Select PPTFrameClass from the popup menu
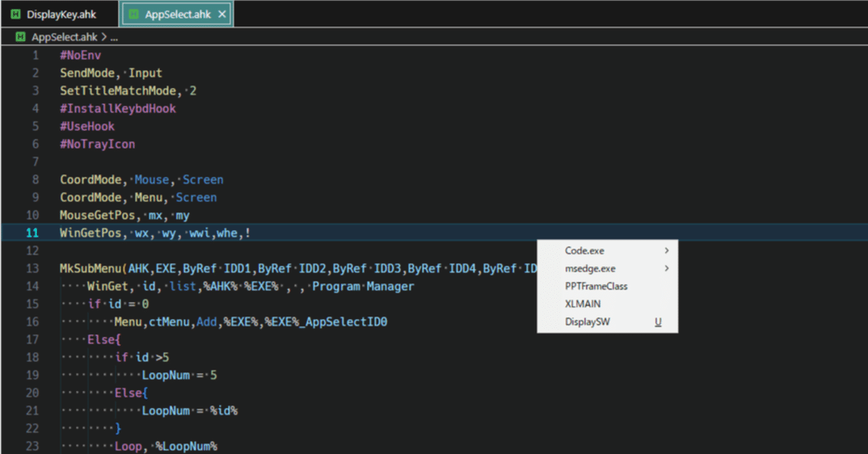This screenshot has height=454, width=868. tap(596, 286)
